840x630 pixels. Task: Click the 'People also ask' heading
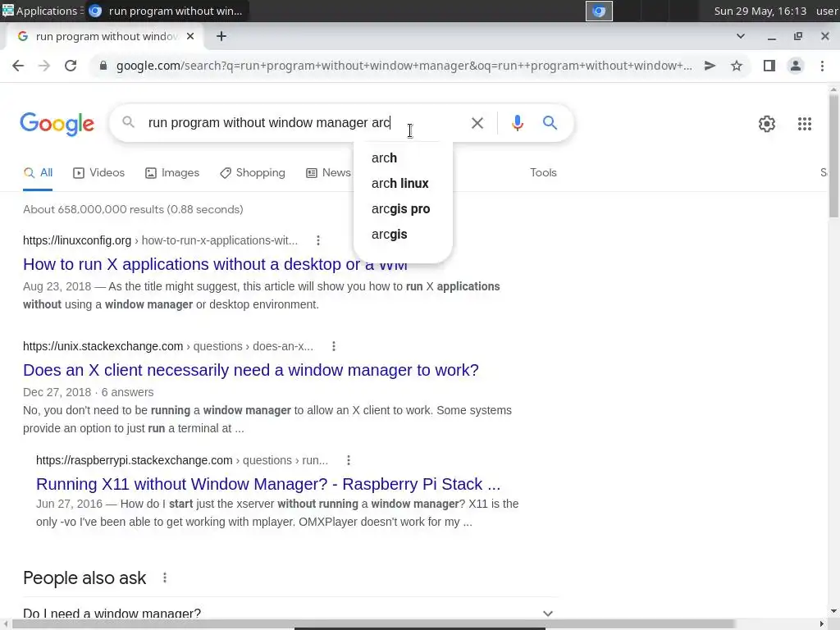click(x=84, y=578)
